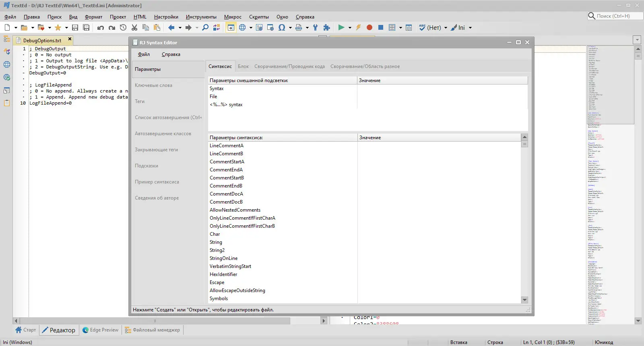
Task: Expand the browser preview globe dropdown
Action: [251, 28]
